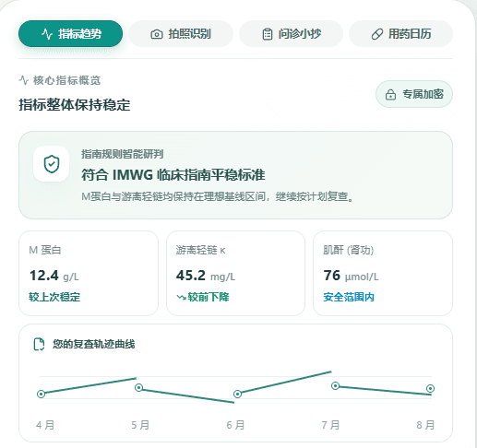477x448 pixels.
Task: Open the 肌酐 (肾功) card
Action: click(383, 273)
